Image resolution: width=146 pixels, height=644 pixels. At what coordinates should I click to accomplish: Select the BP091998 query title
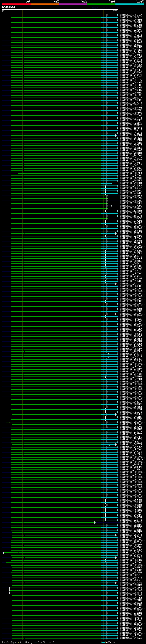8,8
